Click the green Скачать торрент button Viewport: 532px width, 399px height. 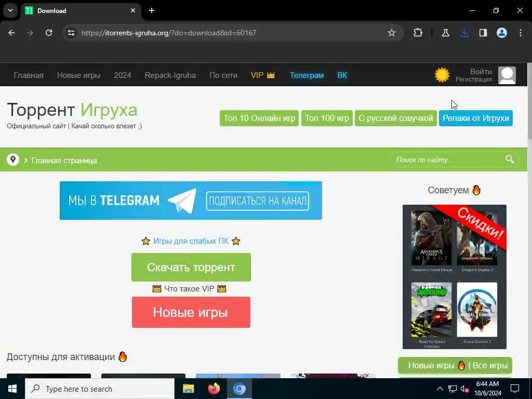point(191,268)
